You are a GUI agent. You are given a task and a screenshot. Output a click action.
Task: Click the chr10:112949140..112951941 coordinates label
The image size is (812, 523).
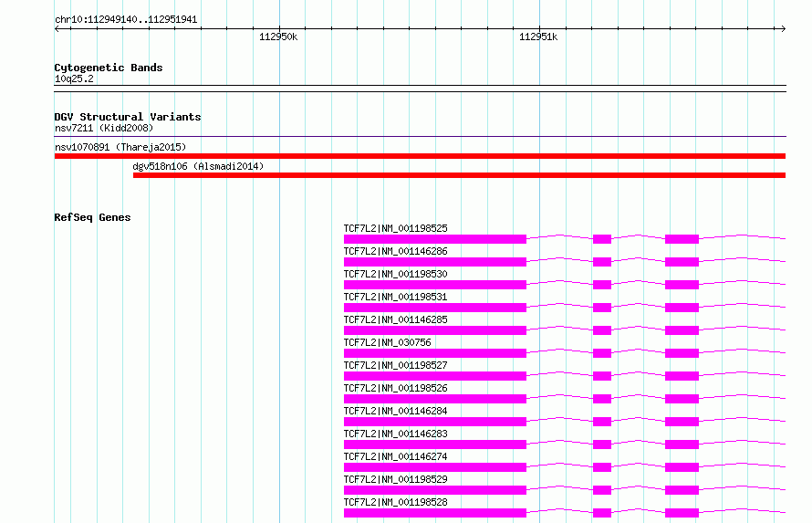[x=126, y=20]
